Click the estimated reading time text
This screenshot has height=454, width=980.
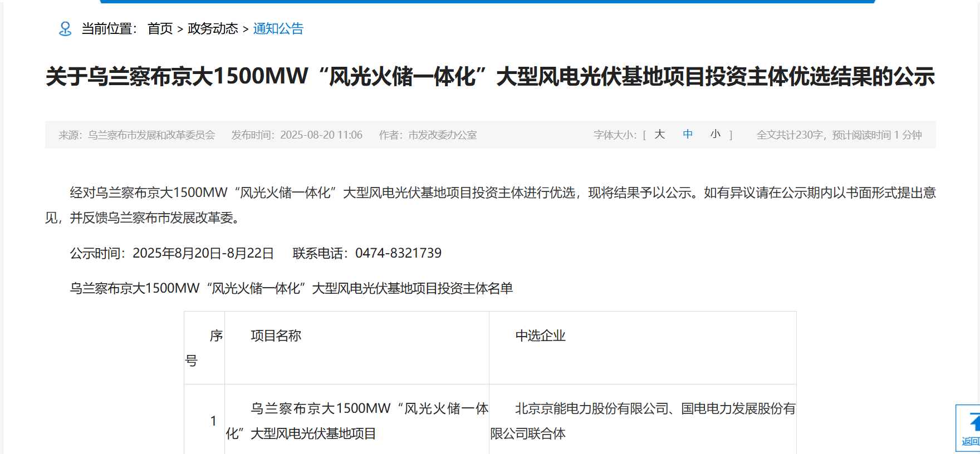839,135
